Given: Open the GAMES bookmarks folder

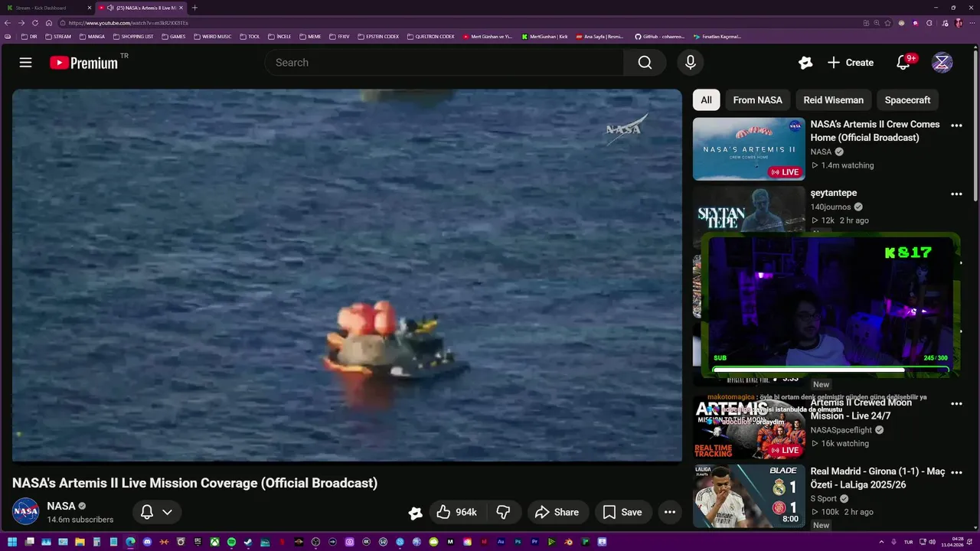Looking at the screenshot, I should [x=174, y=36].
